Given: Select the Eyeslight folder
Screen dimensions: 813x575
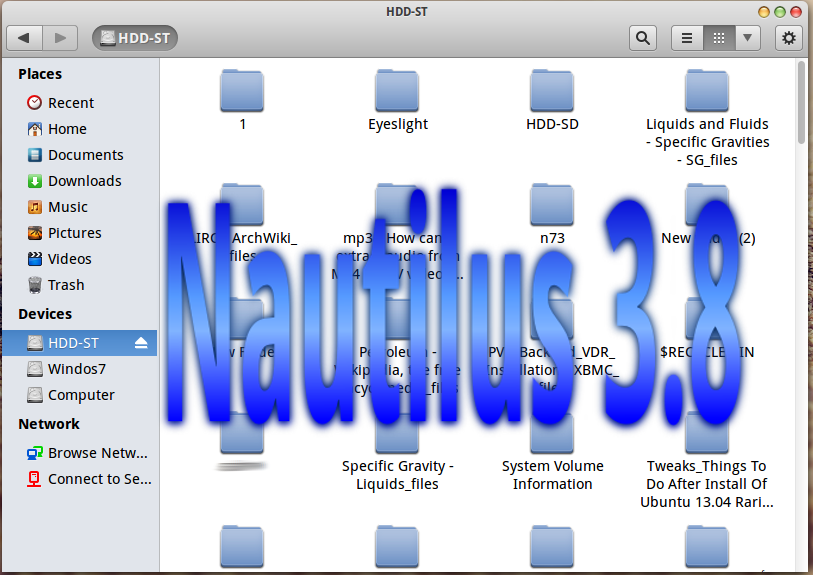Looking at the screenshot, I should click(x=398, y=100).
